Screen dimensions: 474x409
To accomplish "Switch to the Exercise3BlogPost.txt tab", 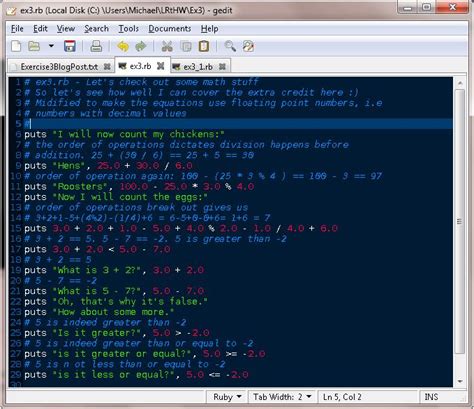I will coord(59,67).
